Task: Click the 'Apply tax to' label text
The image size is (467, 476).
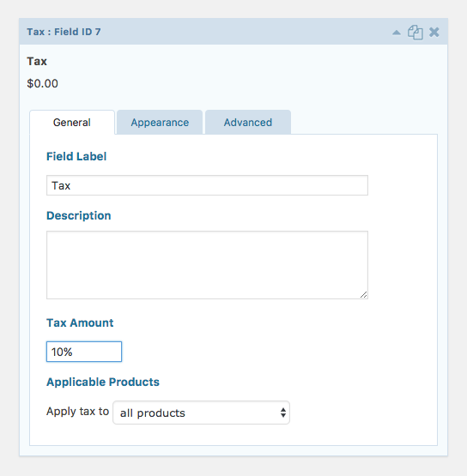Action: 77,412
